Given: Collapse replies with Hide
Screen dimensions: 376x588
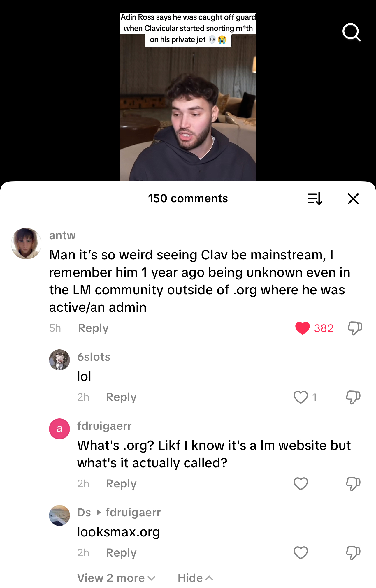Looking at the screenshot, I should pos(195,578).
